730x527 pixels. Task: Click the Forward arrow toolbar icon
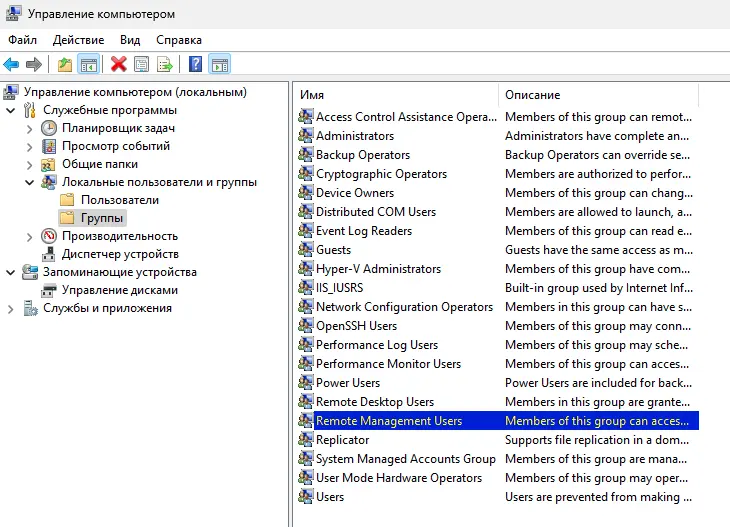(34, 64)
